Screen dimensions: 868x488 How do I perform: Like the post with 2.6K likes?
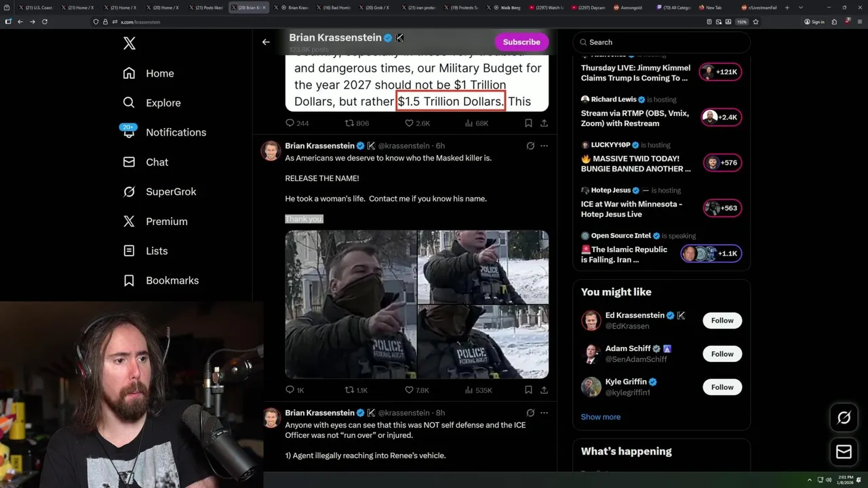click(x=417, y=123)
